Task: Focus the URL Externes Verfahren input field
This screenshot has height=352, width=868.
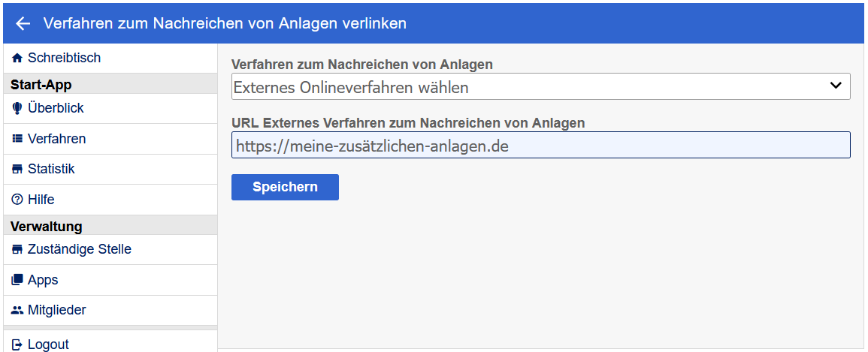Action: click(x=540, y=146)
